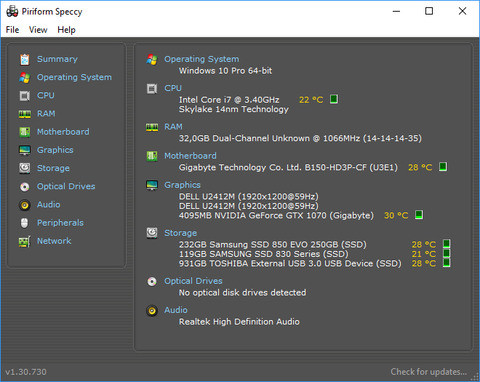
Task: Select Peripherals in the sidebar
Action: click(60, 223)
